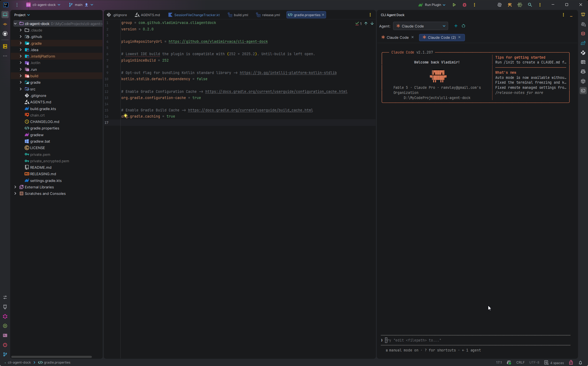Open the Project view selector dropdown

(22, 15)
